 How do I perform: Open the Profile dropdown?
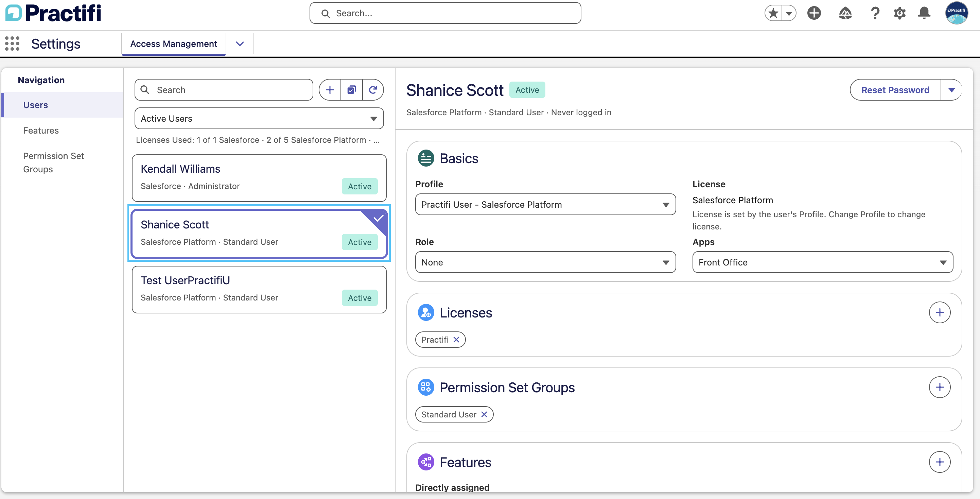click(x=545, y=204)
